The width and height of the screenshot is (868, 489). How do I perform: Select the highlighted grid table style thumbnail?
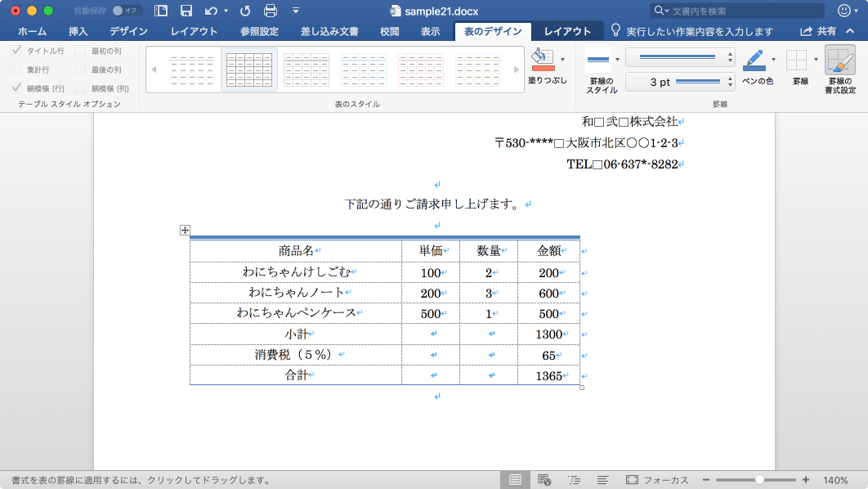coord(249,70)
